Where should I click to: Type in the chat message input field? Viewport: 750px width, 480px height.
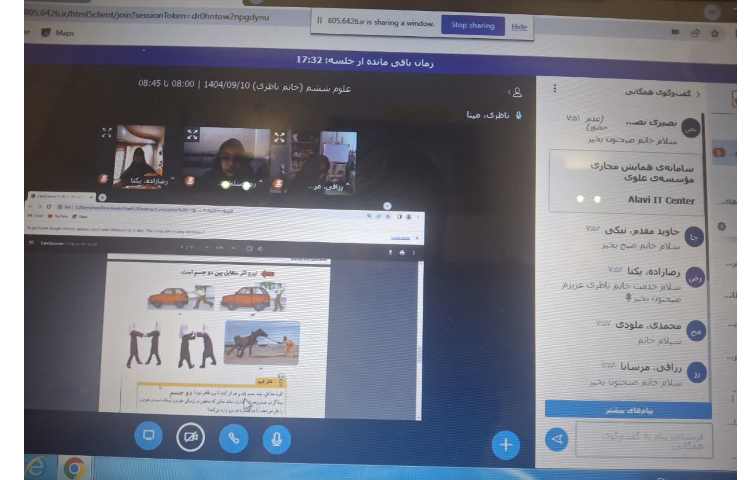pyautogui.click(x=643, y=438)
